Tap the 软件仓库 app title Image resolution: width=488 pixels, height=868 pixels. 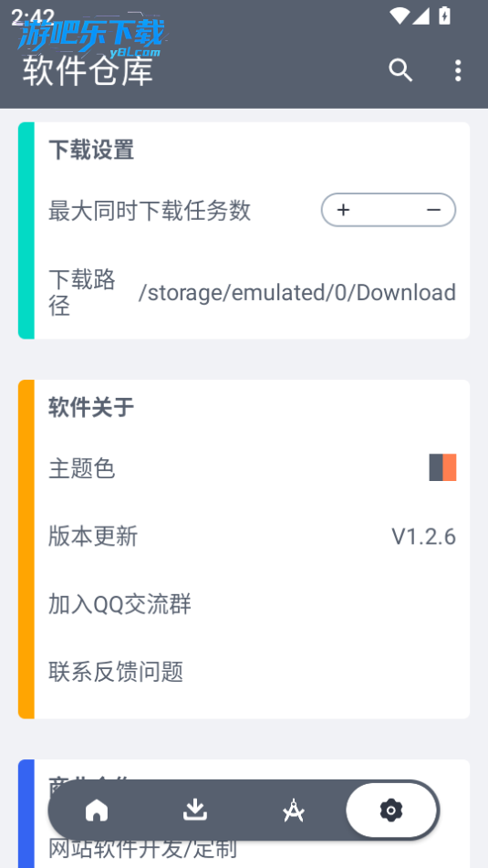point(88,71)
